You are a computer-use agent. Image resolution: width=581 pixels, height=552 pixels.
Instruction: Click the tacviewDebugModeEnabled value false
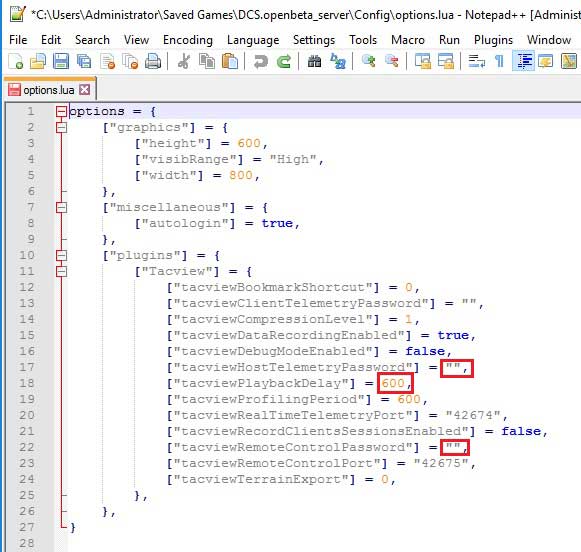(425, 351)
